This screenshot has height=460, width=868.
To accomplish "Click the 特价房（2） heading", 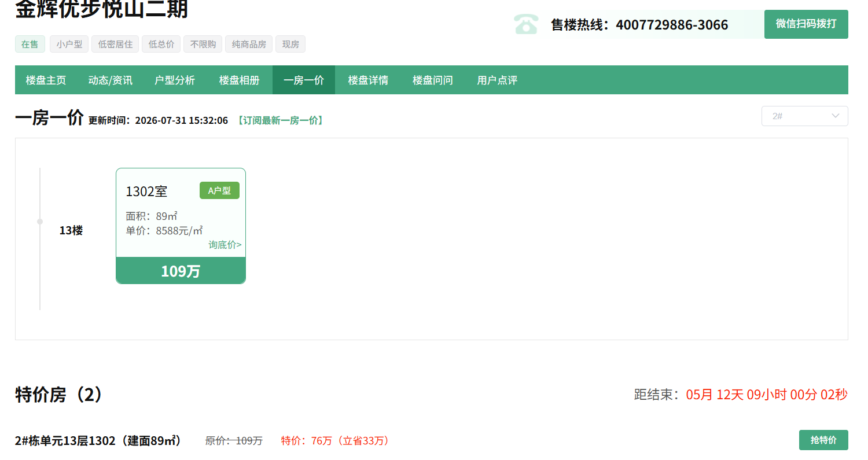I will click(x=59, y=395).
